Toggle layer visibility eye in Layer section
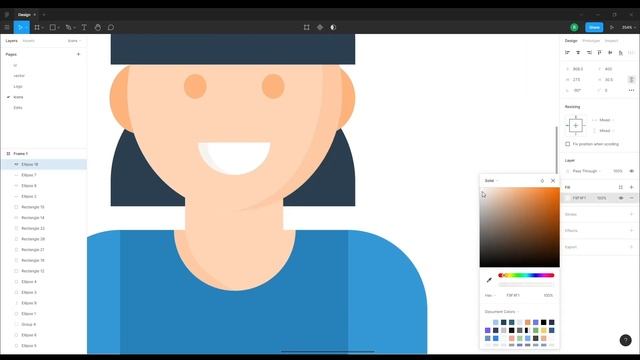This screenshot has height=360, width=640. (631, 171)
